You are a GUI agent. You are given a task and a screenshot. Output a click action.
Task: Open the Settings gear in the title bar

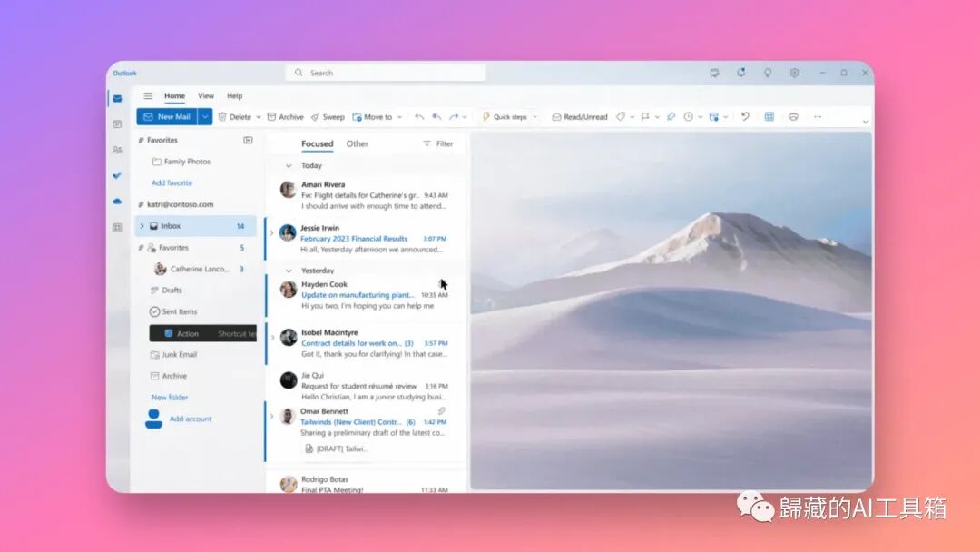coord(794,74)
